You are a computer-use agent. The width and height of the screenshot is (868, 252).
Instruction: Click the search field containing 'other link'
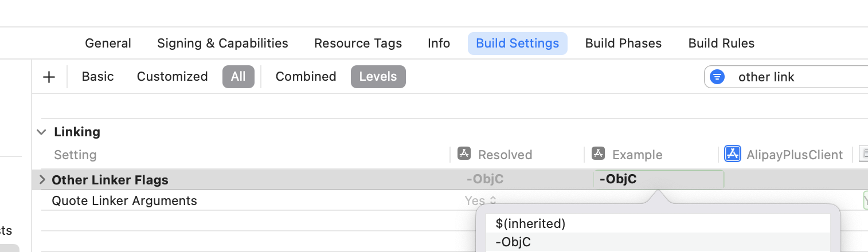click(x=797, y=77)
